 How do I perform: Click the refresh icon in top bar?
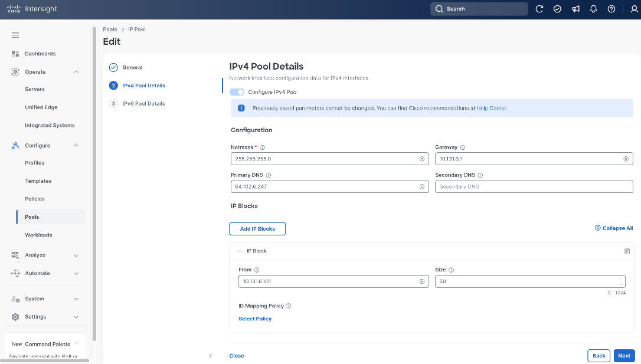[539, 9]
